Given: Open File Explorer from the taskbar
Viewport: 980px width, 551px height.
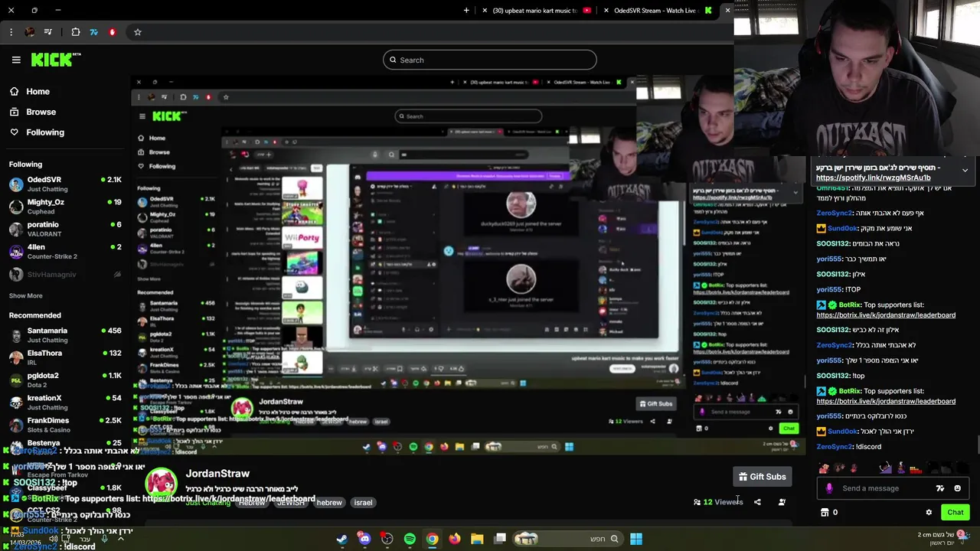Looking at the screenshot, I should pyautogui.click(x=477, y=539).
